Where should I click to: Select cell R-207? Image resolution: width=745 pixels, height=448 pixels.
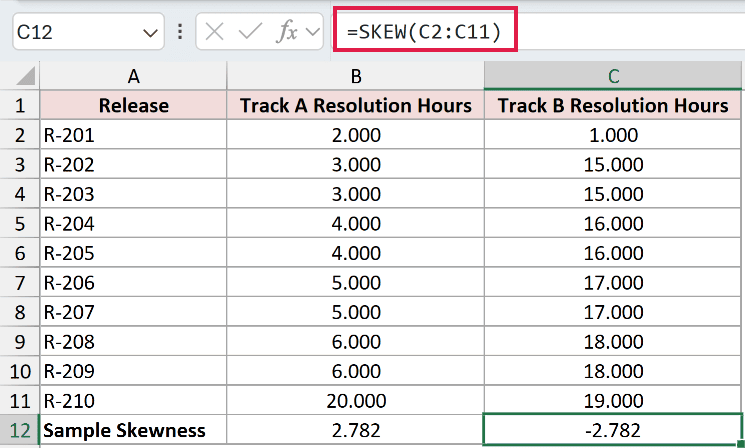tap(133, 312)
